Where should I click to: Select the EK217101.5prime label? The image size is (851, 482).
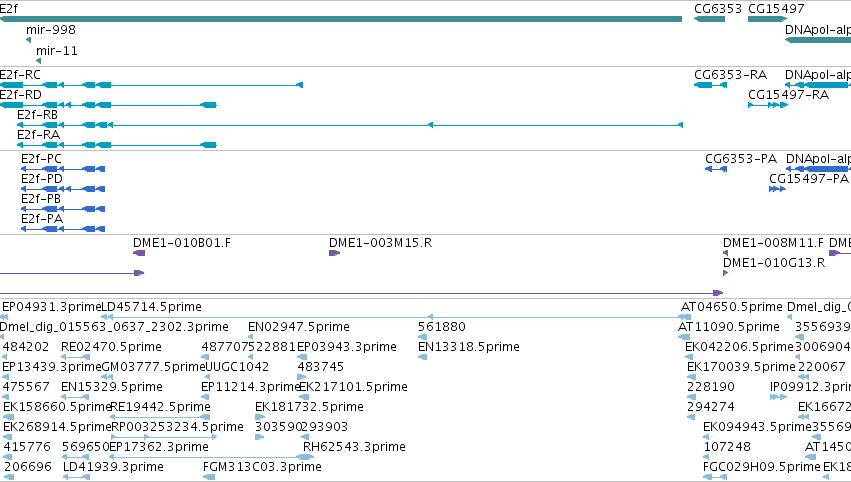tap(354, 388)
